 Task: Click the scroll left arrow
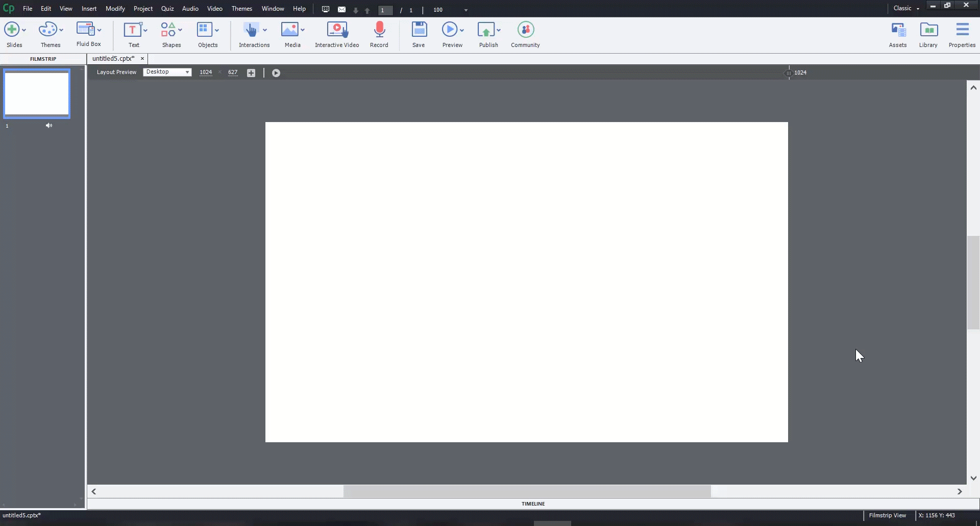94,491
